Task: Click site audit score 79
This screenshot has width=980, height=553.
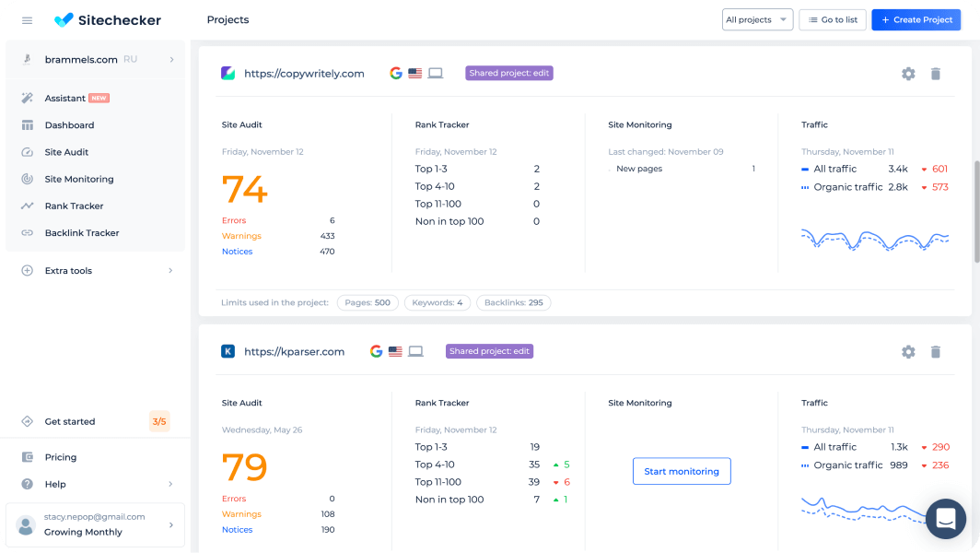Action: coord(244,466)
